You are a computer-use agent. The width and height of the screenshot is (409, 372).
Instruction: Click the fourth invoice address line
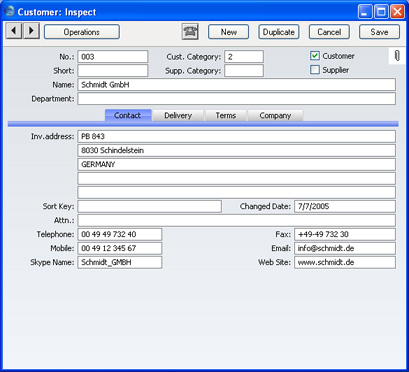point(237,178)
